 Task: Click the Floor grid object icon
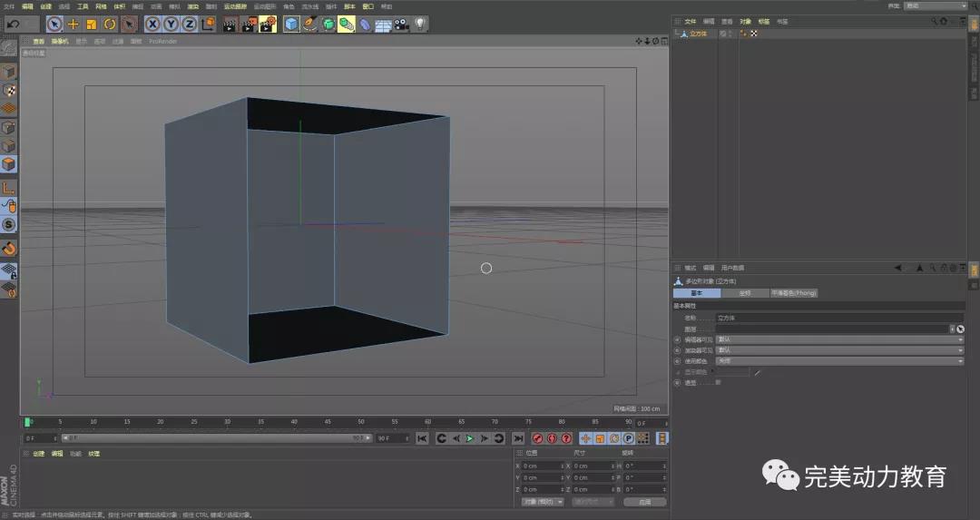click(x=382, y=24)
